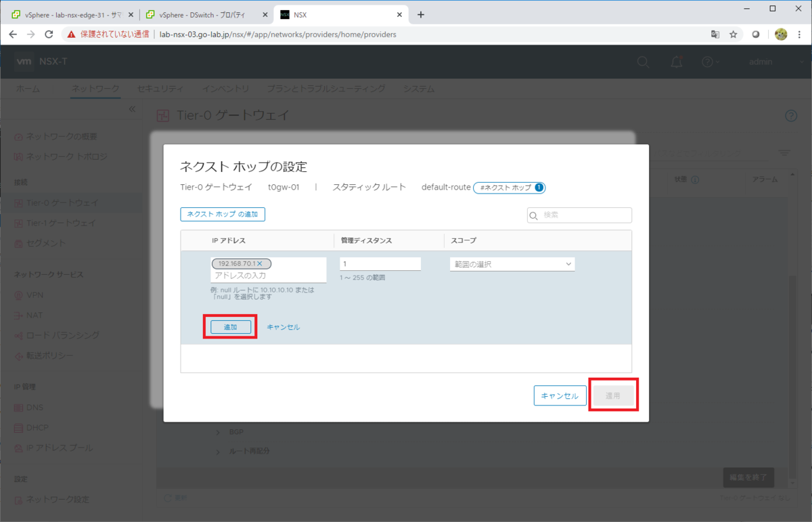Close the vSphere DSwitch tab
Screen dimensions: 812x522
(265, 14)
